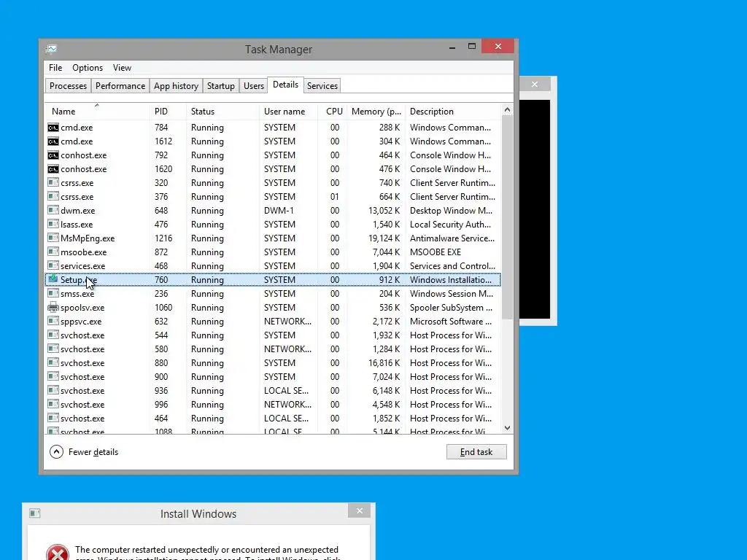This screenshot has height=560, width=747.
Task: Click the svchost.exe icon with PID 996
Action: 53,404
